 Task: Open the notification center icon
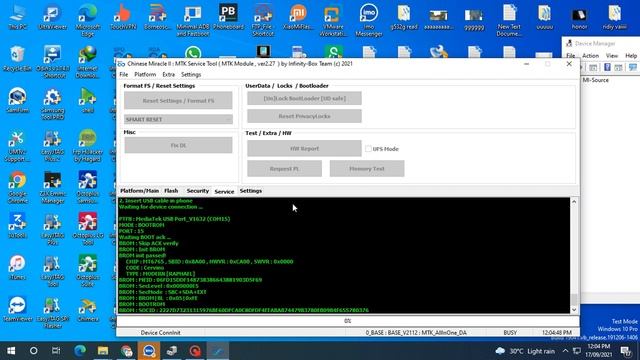tap(626, 351)
